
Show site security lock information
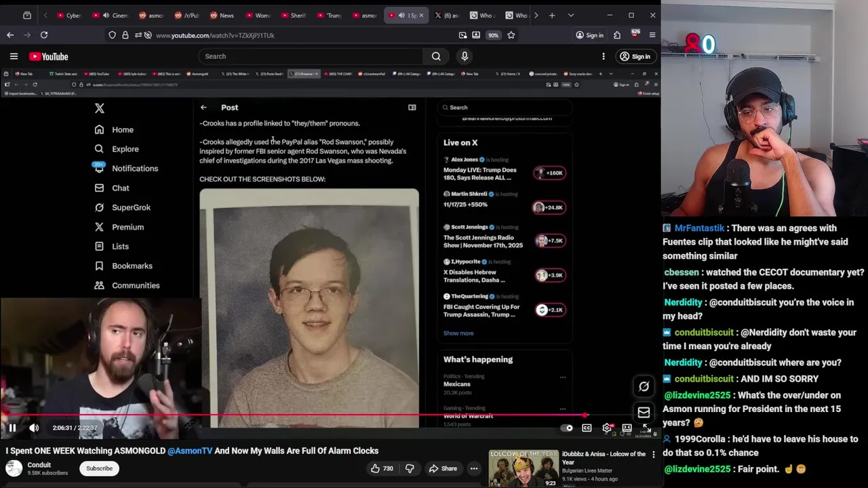click(125, 35)
